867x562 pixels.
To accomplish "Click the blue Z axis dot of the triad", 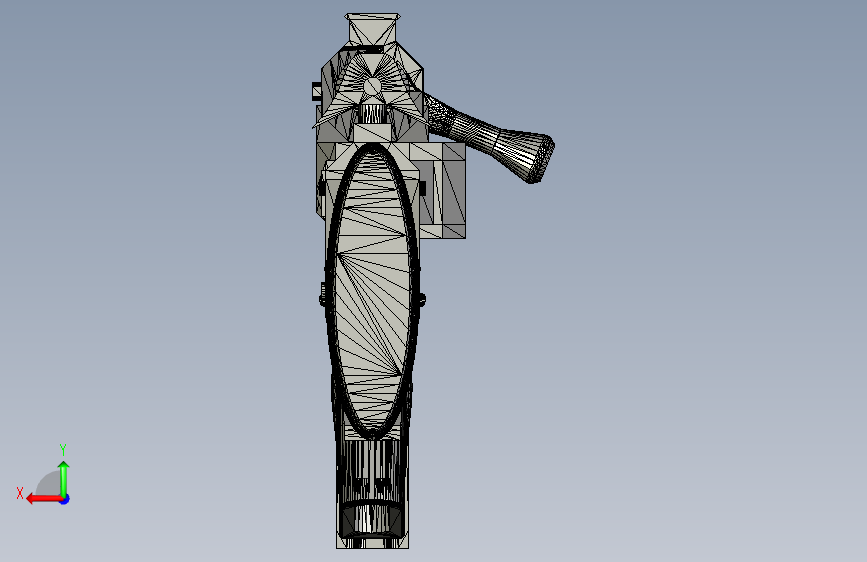I will pyautogui.click(x=65, y=499).
